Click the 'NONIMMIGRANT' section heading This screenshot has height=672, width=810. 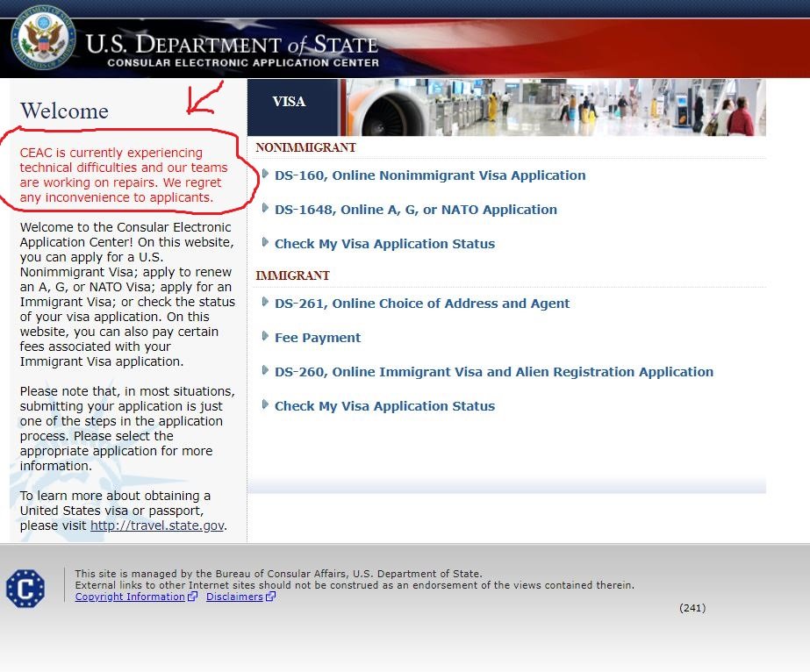point(305,147)
